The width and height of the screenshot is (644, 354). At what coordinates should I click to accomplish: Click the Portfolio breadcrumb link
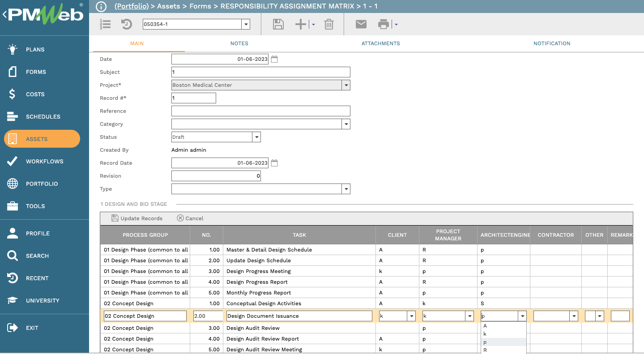[132, 6]
